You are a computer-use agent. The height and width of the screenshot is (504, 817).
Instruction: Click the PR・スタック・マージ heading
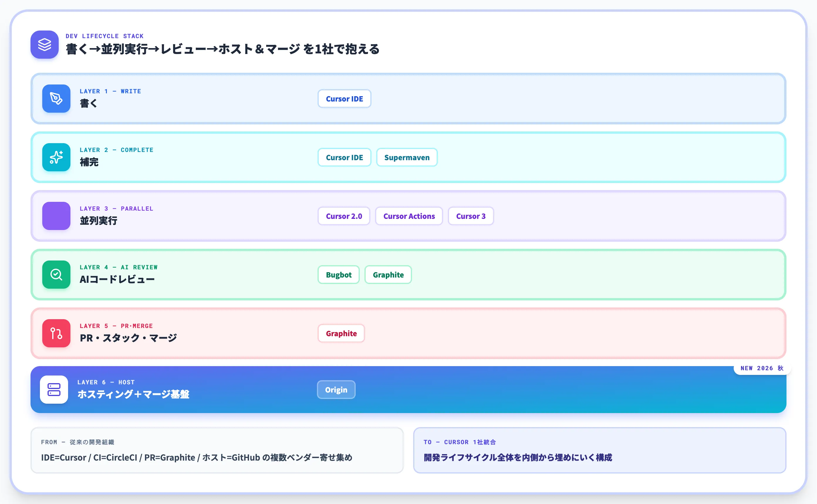(x=128, y=338)
